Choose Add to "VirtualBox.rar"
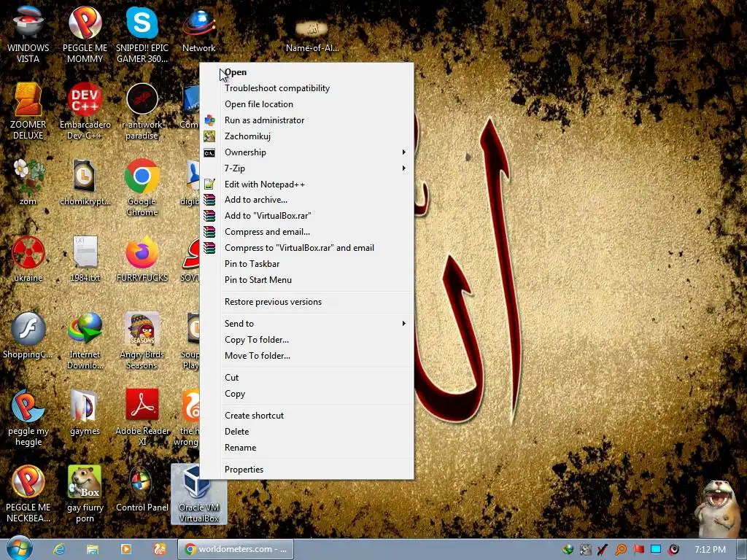This screenshot has height=560, width=747. point(307,216)
